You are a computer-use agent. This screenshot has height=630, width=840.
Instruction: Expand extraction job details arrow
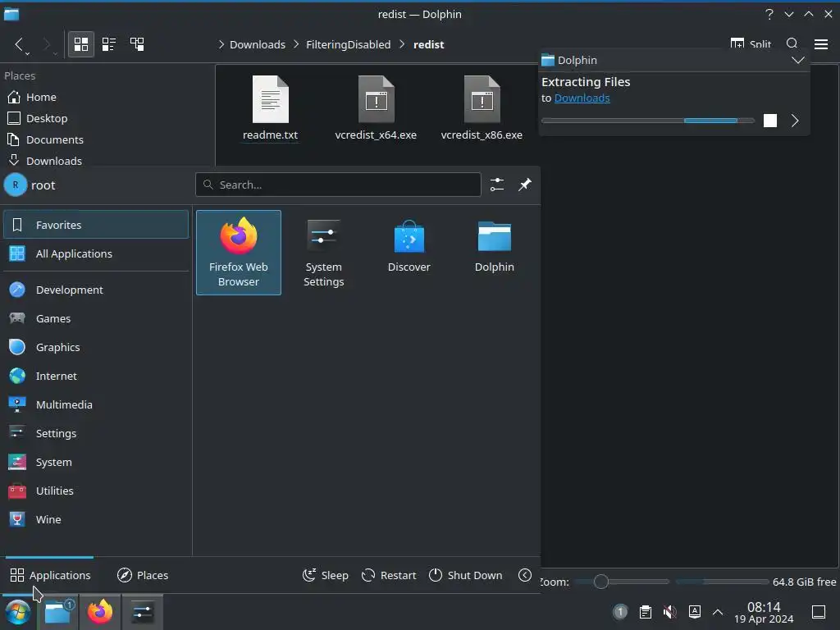tap(795, 121)
